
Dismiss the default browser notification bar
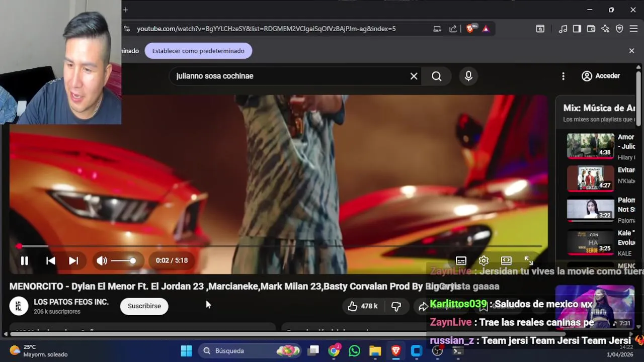click(631, 51)
